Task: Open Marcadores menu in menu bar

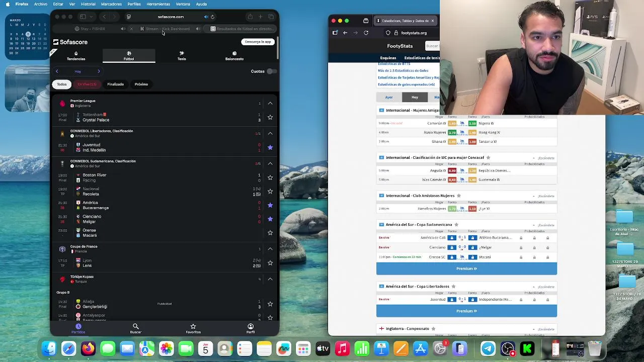Action: tap(111, 4)
